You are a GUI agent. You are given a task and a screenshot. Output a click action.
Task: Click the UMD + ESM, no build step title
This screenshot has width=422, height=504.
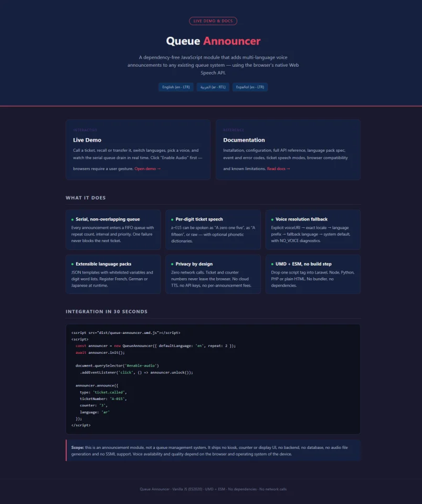[303, 264]
